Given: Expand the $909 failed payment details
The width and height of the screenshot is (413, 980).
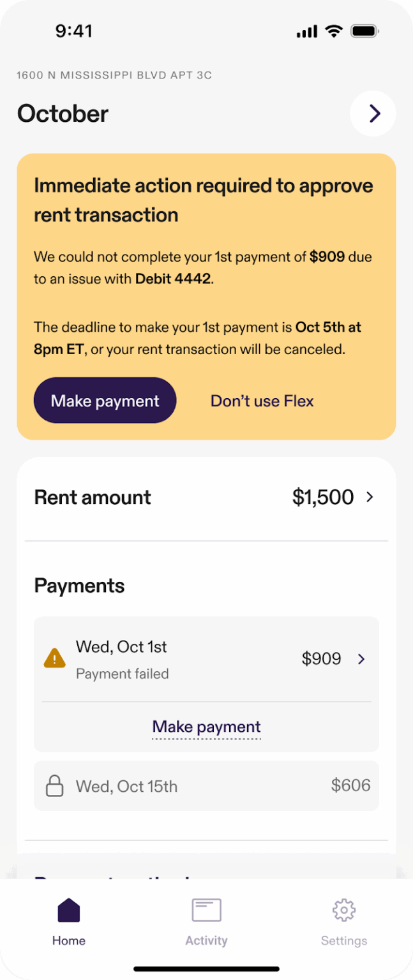Looking at the screenshot, I should click(x=361, y=658).
